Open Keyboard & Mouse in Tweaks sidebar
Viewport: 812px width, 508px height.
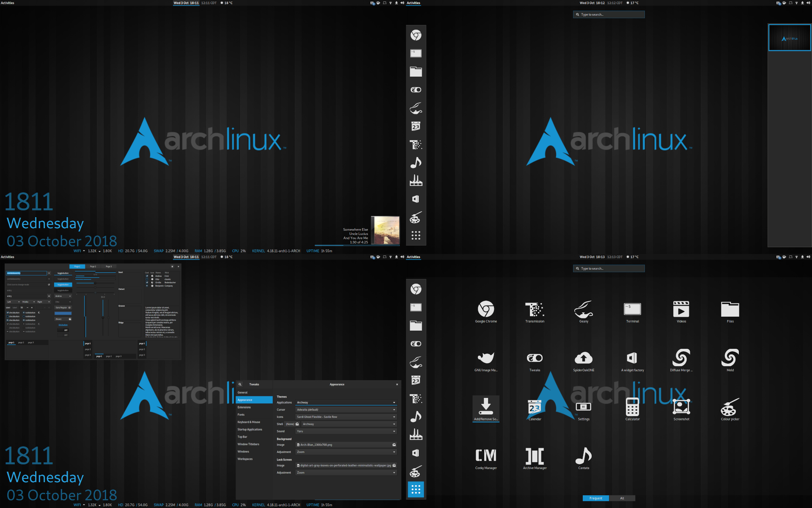coord(254,422)
